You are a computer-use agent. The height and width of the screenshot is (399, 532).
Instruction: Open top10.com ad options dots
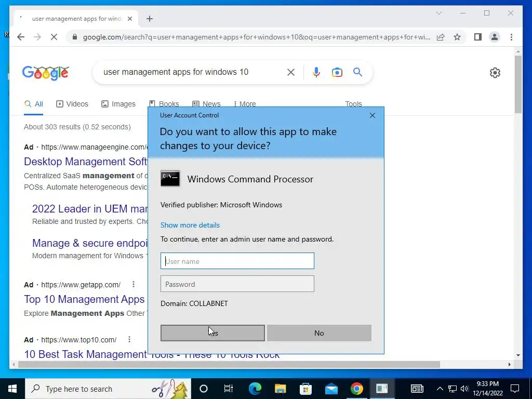coord(129,339)
